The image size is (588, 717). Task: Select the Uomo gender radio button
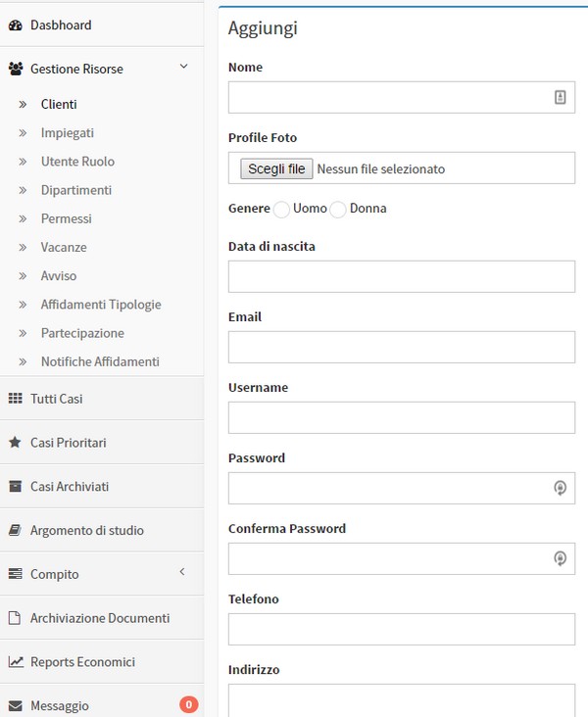[x=281, y=209]
